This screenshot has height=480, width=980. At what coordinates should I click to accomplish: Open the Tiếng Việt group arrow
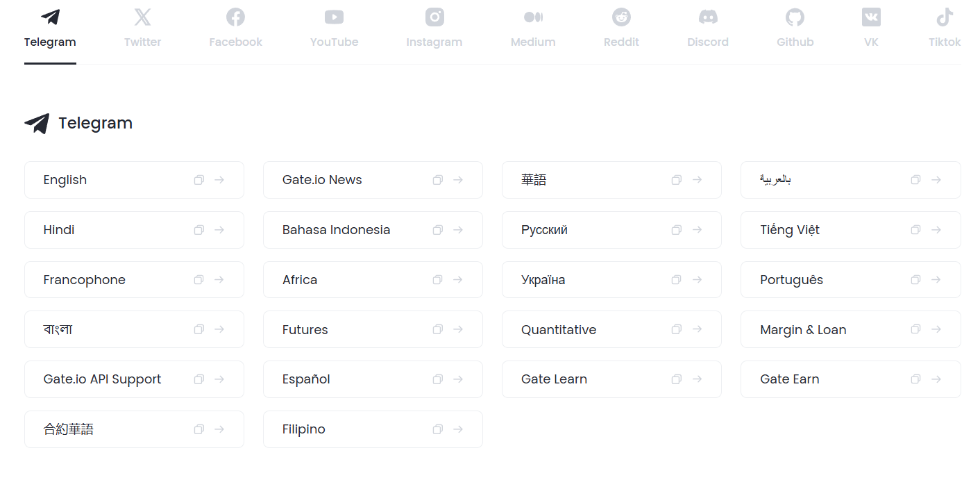936,230
